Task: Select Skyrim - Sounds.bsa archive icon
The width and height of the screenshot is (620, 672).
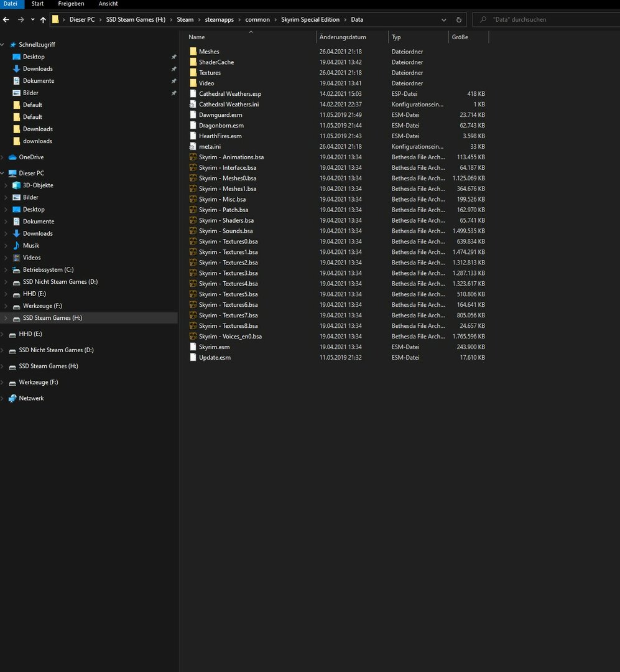Action: click(193, 231)
